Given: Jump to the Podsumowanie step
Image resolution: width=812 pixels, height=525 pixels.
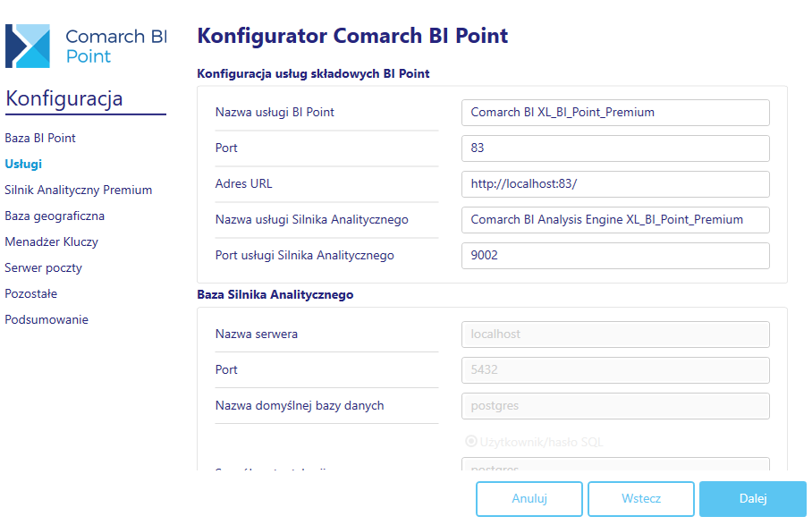Looking at the screenshot, I should point(47,319).
